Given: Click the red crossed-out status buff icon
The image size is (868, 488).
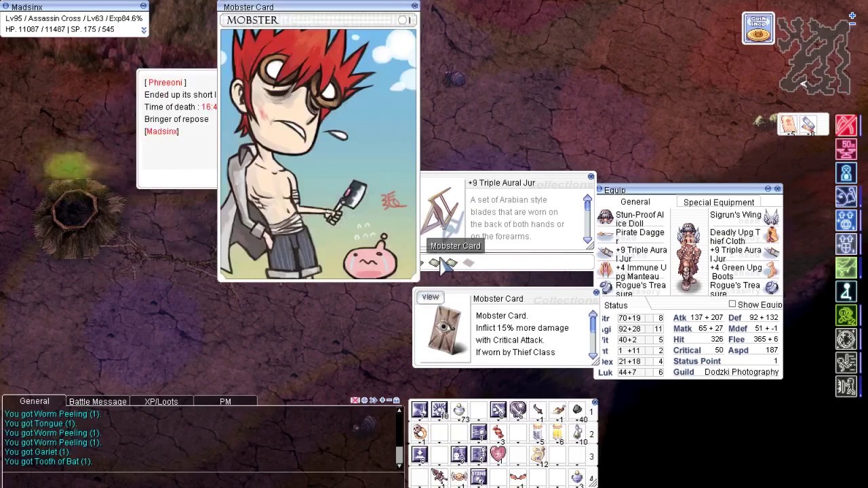Looking at the screenshot, I should pyautogui.click(x=846, y=125).
